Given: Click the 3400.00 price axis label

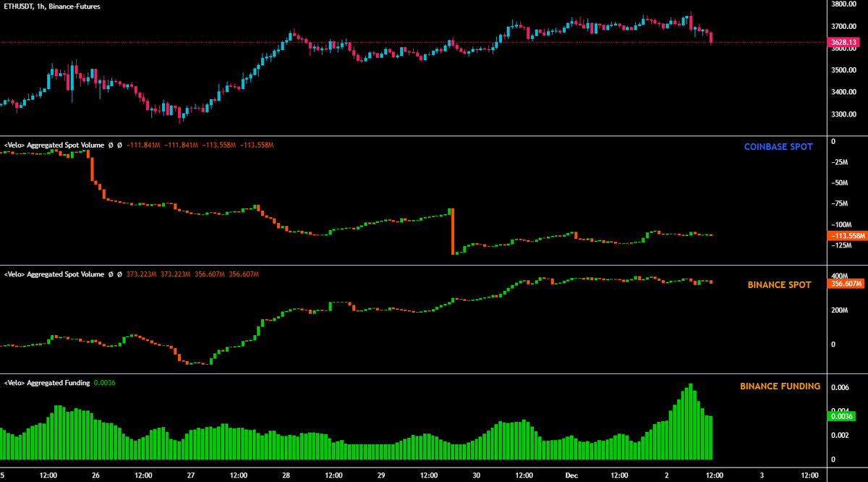Looking at the screenshot, I should click(x=845, y=93).
